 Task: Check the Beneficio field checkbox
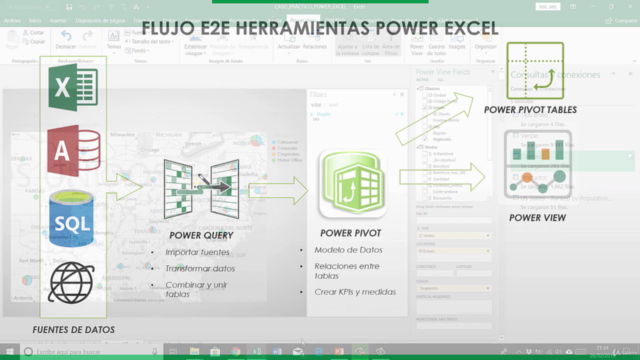[x=425, y=167]
